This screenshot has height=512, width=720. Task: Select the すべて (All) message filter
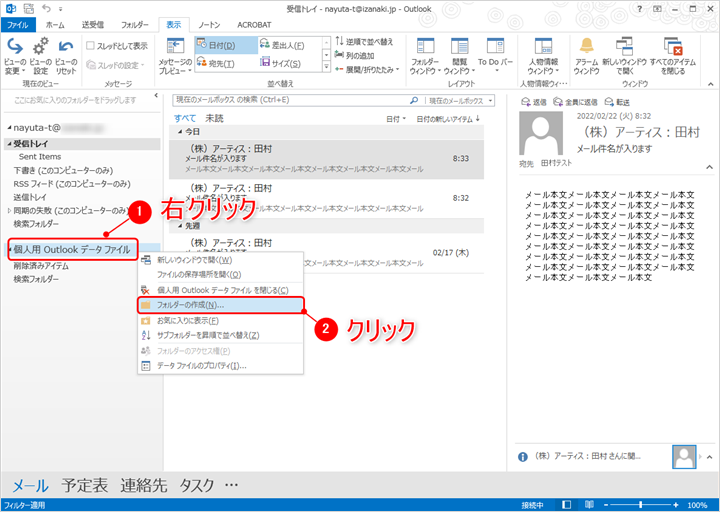pos(185,118)
